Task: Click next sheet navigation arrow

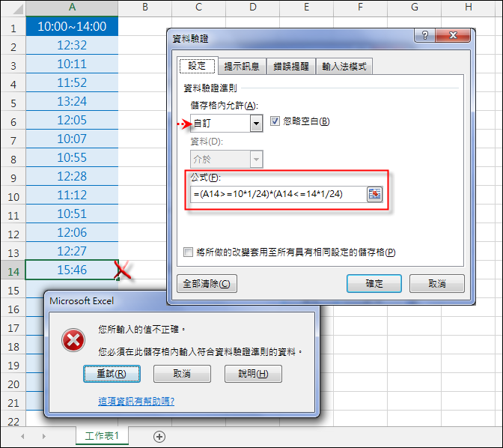Action: point(44,437)
